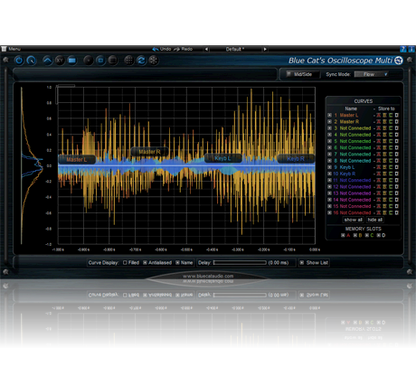Toggle the Name display checkbox
416x376 pixels.
(178, 263)
